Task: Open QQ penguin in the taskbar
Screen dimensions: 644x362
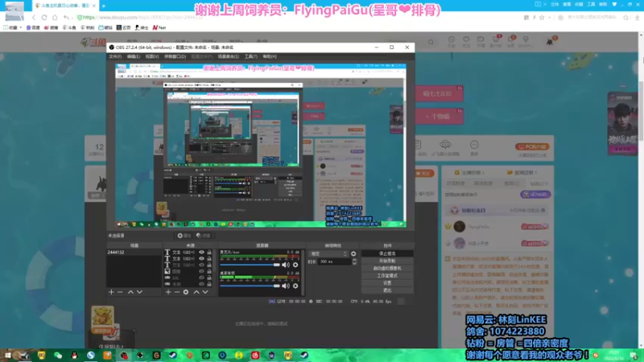Action: [x=74, y=355]
